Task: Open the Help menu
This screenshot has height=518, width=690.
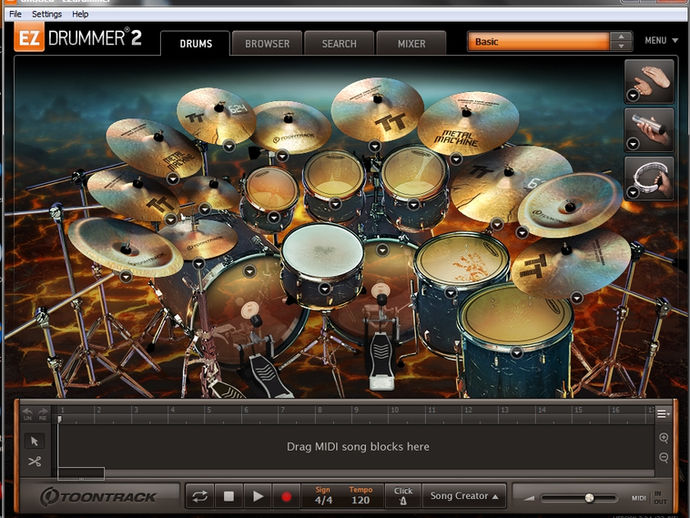Action: (80, 14)
